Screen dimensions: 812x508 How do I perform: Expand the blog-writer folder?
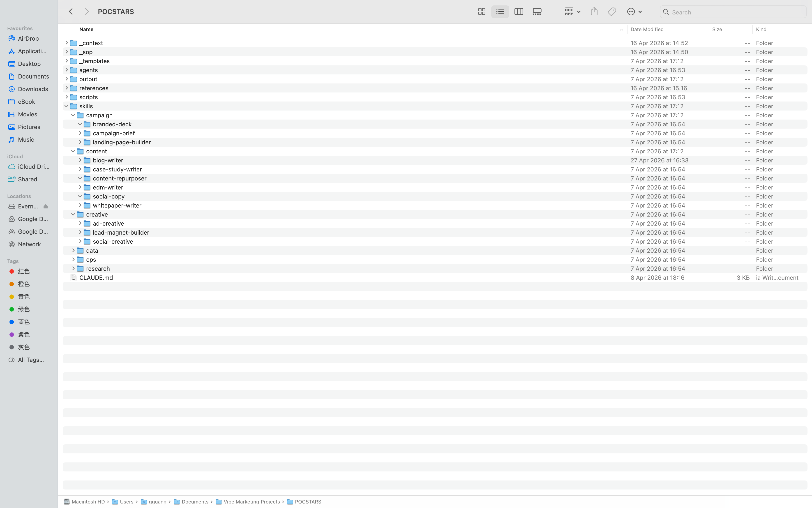click(80, 160)
